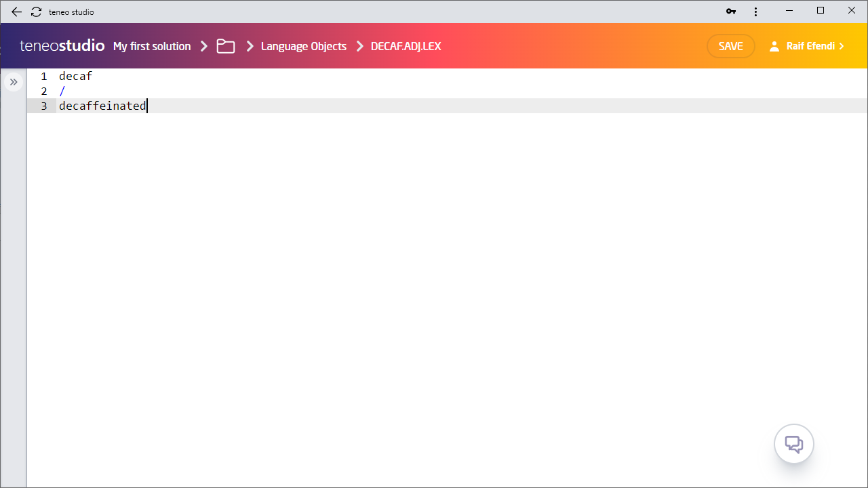868x488 pixels.
Task: Open the chevron next to Raif Efendi
Action: coord(842,46)
